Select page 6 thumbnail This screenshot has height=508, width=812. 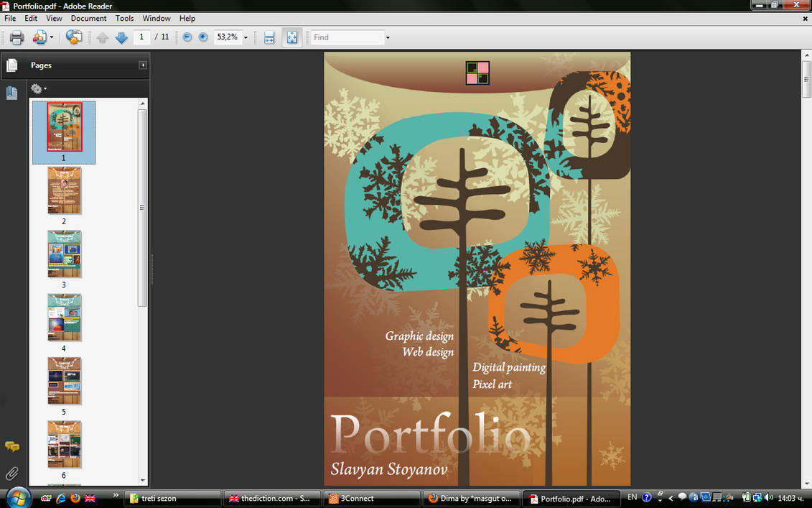[x=64, y=444]
